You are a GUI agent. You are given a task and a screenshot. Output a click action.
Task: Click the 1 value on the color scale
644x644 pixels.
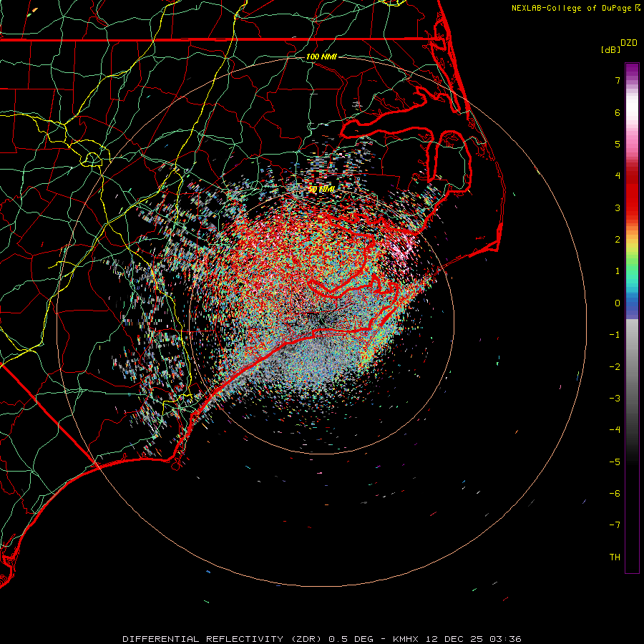click(x=618, y=271)
